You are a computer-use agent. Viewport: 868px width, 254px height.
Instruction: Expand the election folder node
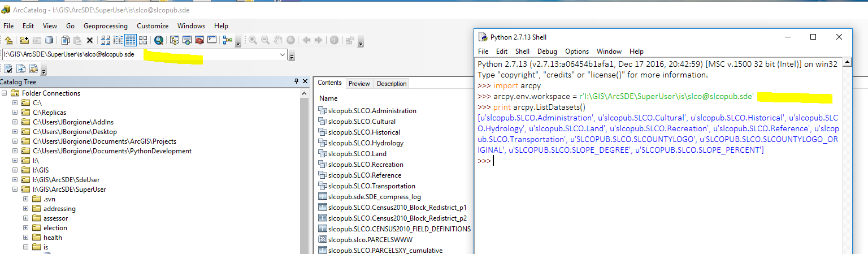point(25,228)
